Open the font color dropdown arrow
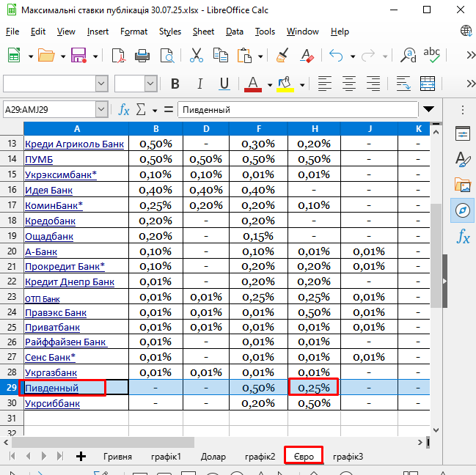The width and height of the screenshot is (476, 475). (x=270, y=84)
